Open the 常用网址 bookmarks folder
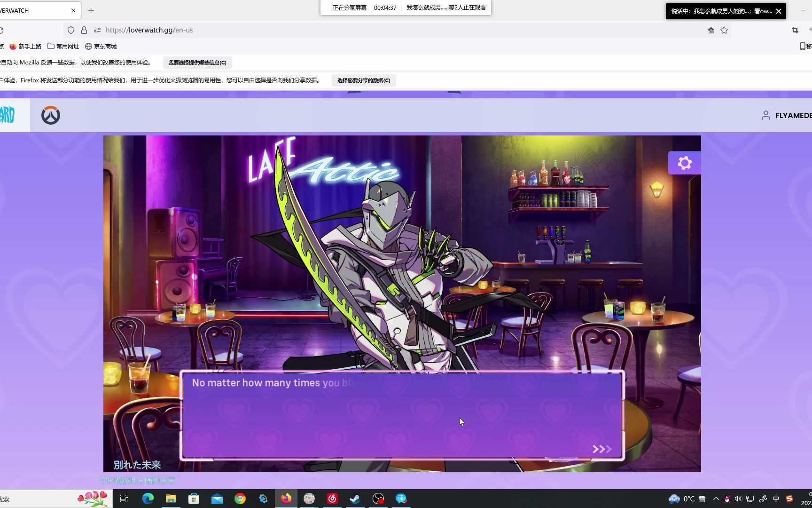This screenshot has width=812, height=508. [63, 46]
